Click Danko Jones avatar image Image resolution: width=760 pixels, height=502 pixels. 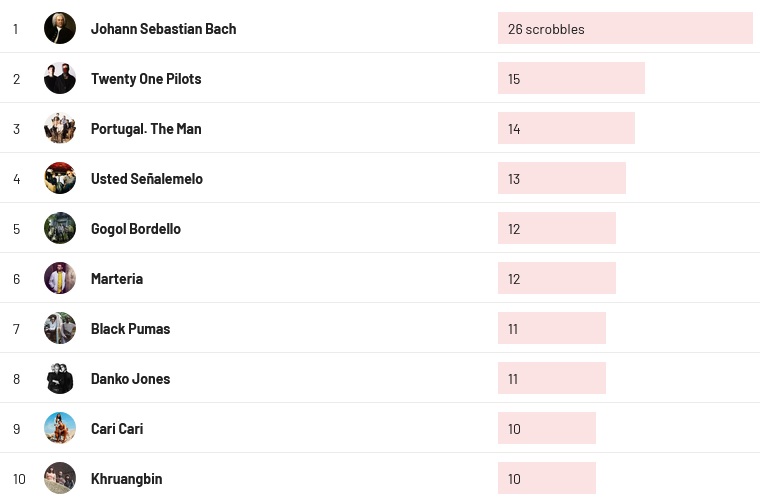[x=60, y=378]
